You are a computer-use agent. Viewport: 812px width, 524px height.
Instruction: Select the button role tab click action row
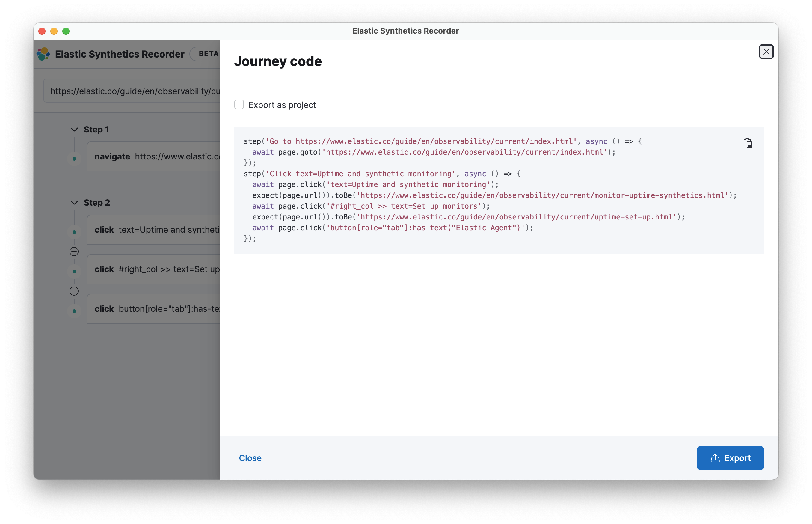pyautogui.click(x=153, y=309)
